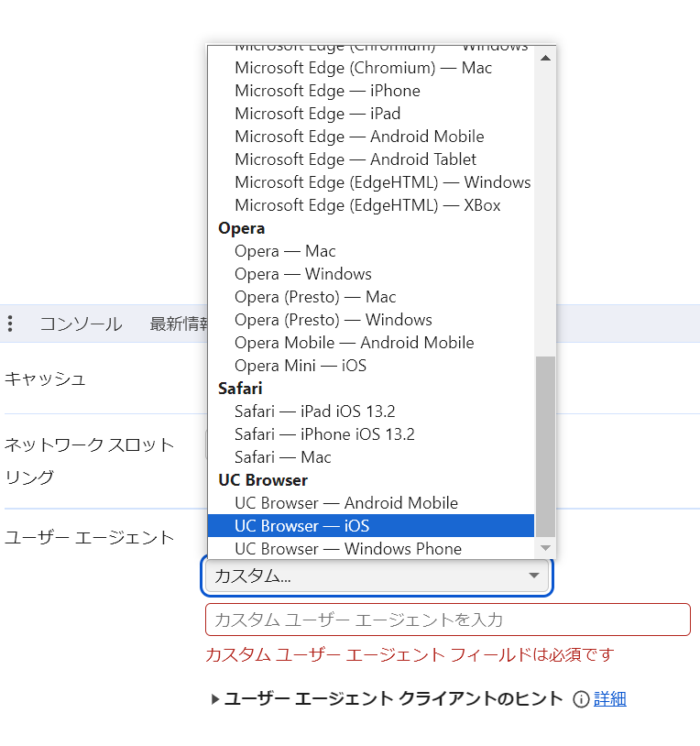The height and width of the screenshot is (746, 700).
Task: Open the カスタム... user agent dropdown
Action: 376,576
